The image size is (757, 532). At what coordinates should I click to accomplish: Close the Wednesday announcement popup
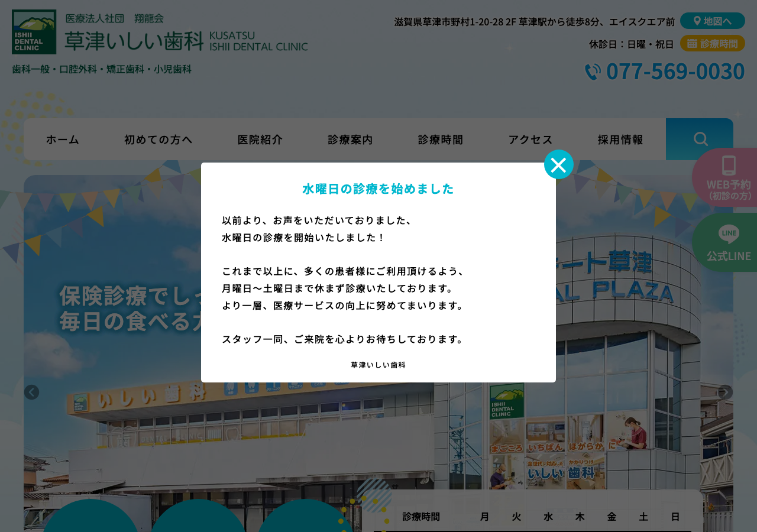[x=559, y=164]
